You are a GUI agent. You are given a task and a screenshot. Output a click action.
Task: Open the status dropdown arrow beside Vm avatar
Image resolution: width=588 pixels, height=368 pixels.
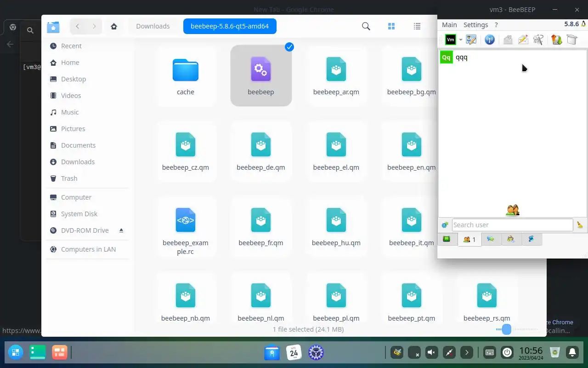coord(460,40)
